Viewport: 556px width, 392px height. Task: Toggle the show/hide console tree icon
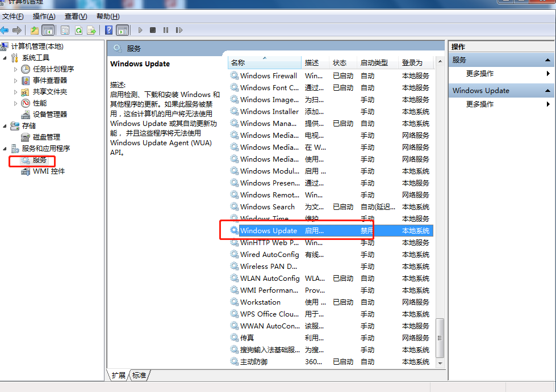(x=48, y=31)
